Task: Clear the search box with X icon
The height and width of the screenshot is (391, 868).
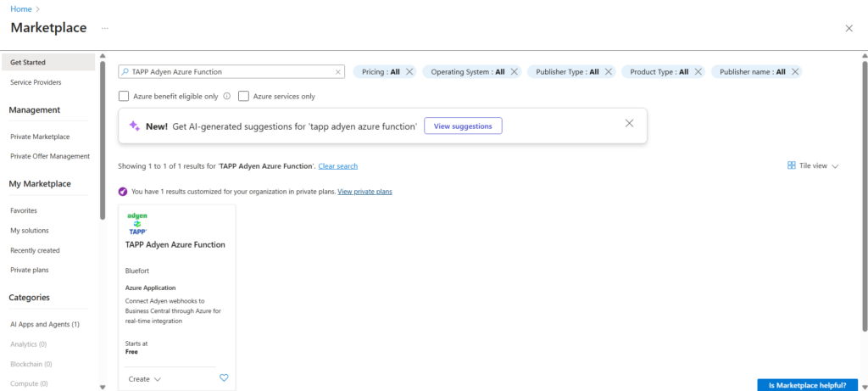Action: pos(338,72)
